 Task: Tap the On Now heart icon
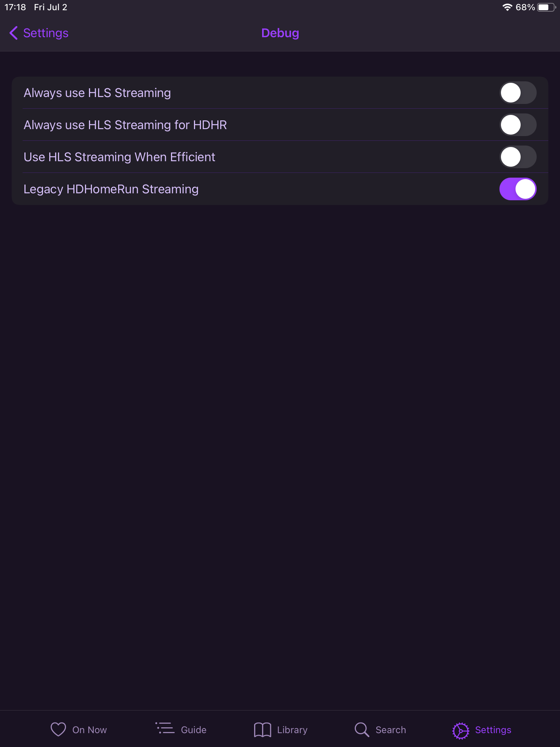58,729
